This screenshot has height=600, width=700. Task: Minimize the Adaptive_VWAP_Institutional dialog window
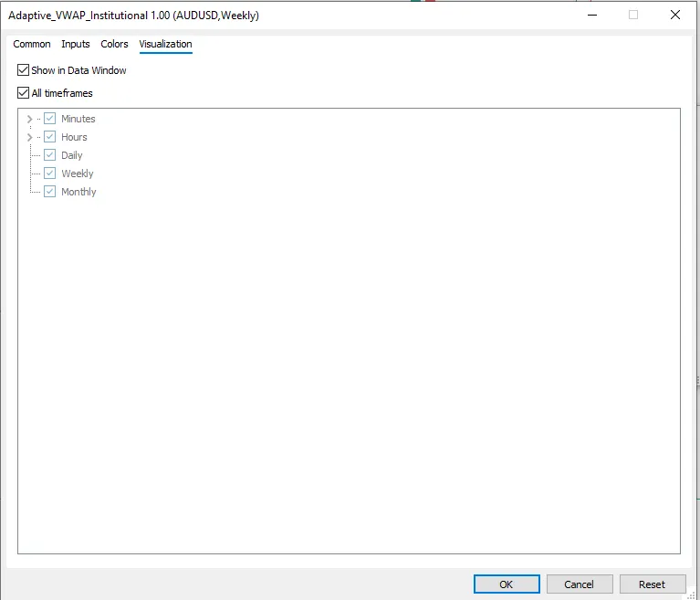tap(591, 15)
